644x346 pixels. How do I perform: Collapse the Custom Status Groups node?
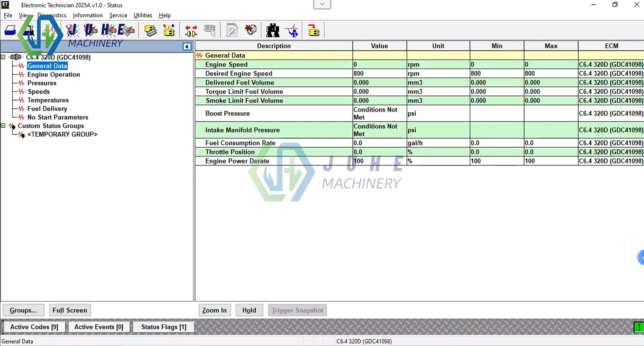[x=3, y=125]
